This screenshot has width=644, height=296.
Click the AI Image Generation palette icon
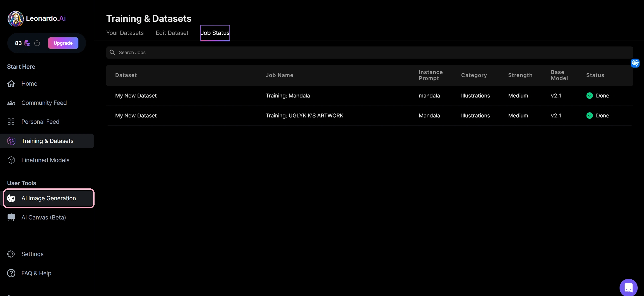click(11, 198)
